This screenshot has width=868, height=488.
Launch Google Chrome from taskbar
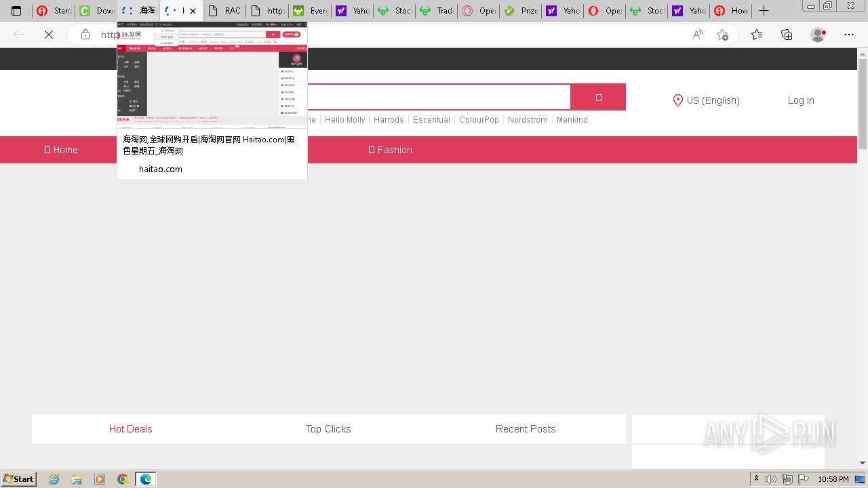click(123, 479)
